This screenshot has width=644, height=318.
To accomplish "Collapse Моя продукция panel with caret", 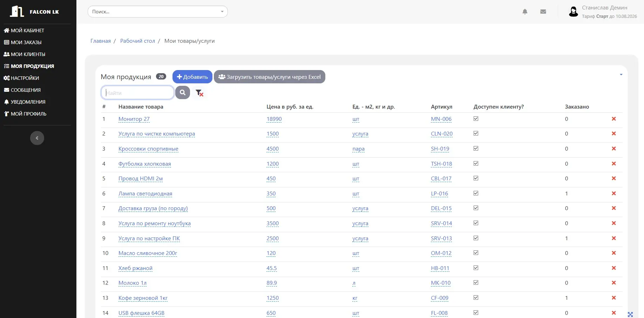I will pyautogui.click(x=621, y=75).
